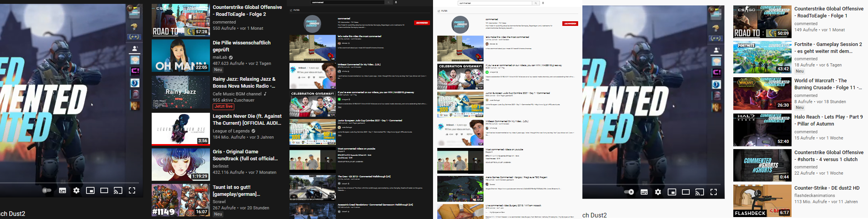Open 'Halo Reach - Lets Play - Part 9' title

(828, 120)
